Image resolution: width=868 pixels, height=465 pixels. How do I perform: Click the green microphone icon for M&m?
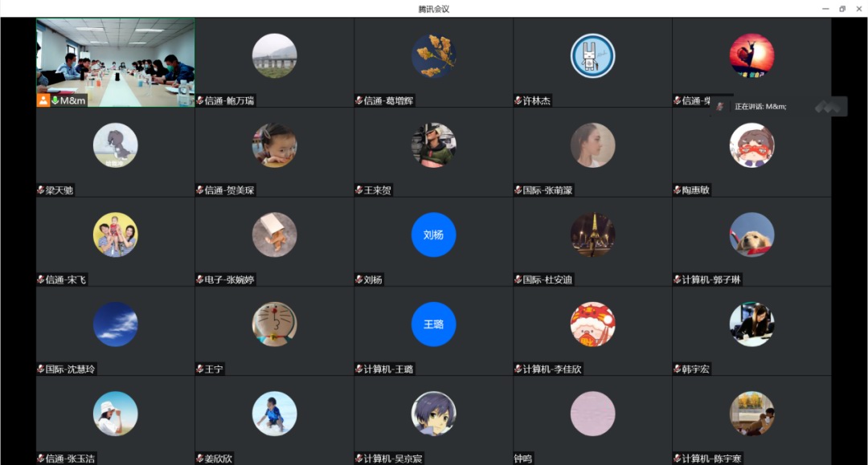55,100
